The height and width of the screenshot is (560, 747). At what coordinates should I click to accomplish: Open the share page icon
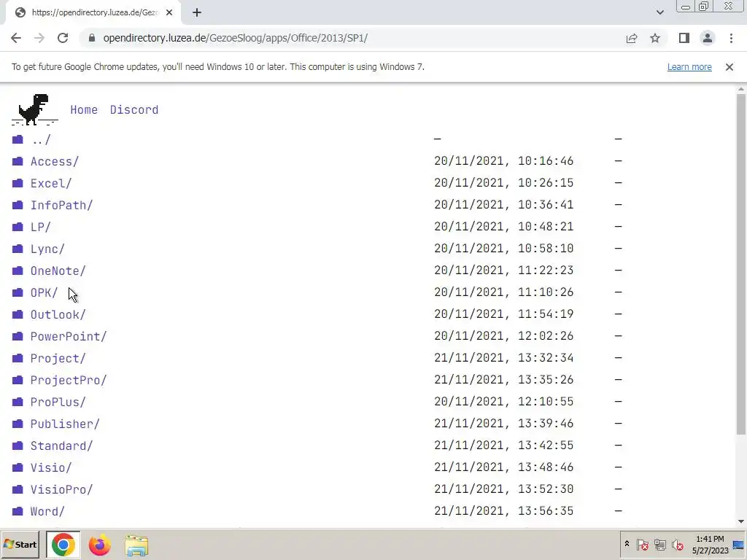click(x=632, y=38)
